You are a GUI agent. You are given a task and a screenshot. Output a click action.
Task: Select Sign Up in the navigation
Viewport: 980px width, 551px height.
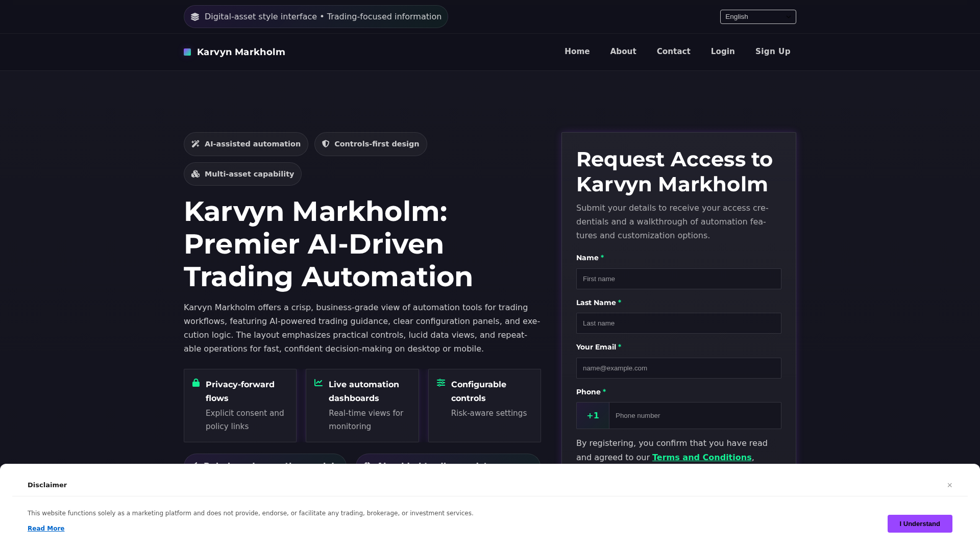pyautogui.click(x=773, y=52)
